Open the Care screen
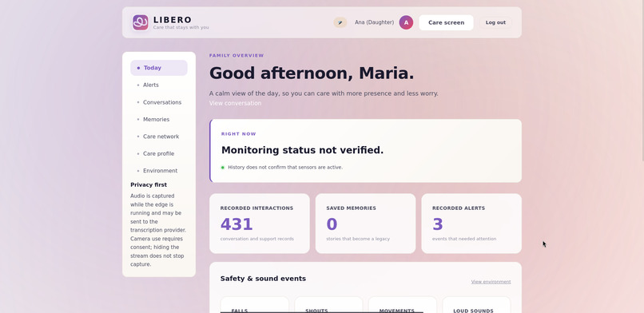This screenshot has height=313, width=644. pyautogui.click(x=446, y=22)
